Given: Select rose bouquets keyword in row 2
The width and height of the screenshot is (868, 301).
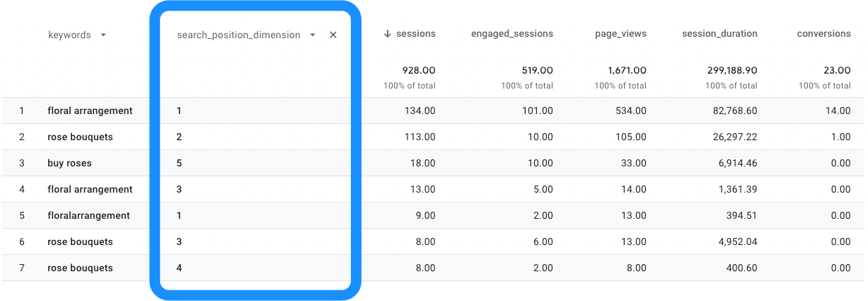Looking at the screenshot, I should click(x=80, y=137).
